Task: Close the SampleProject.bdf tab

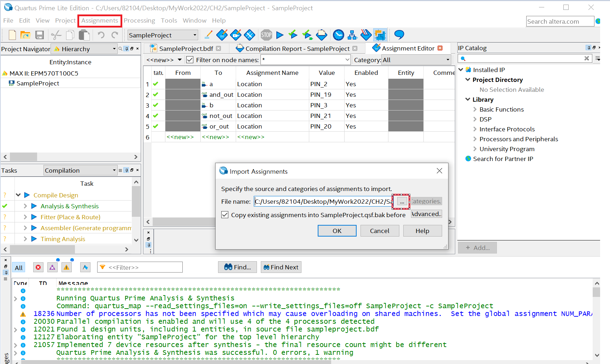Action: 218,48
